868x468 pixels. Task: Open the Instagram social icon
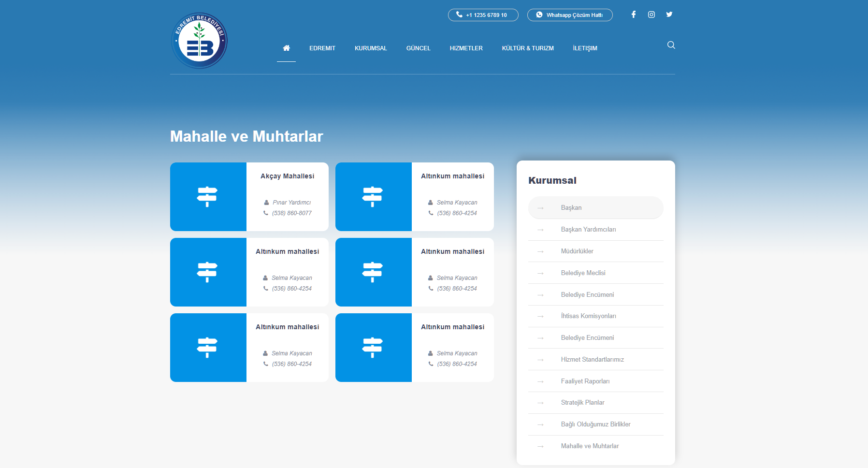click(x=651, y=15)
